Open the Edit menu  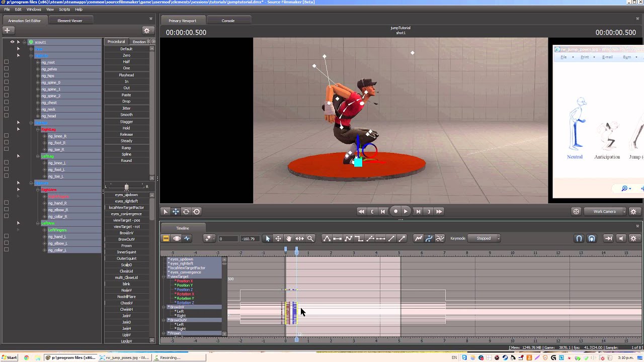pyautogui.click(x=18, y=10)
